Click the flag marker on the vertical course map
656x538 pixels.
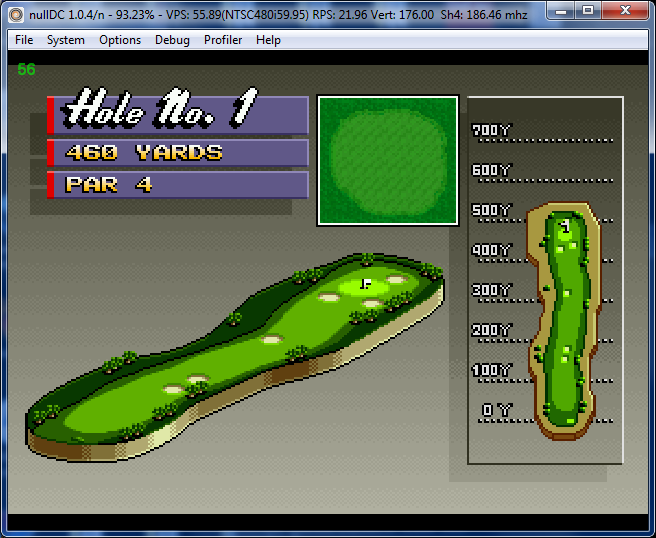pos(566,227)
